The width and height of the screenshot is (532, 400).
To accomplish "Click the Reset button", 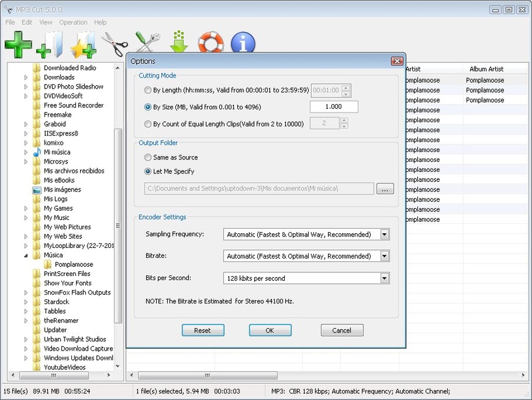I will coord(203,331).
